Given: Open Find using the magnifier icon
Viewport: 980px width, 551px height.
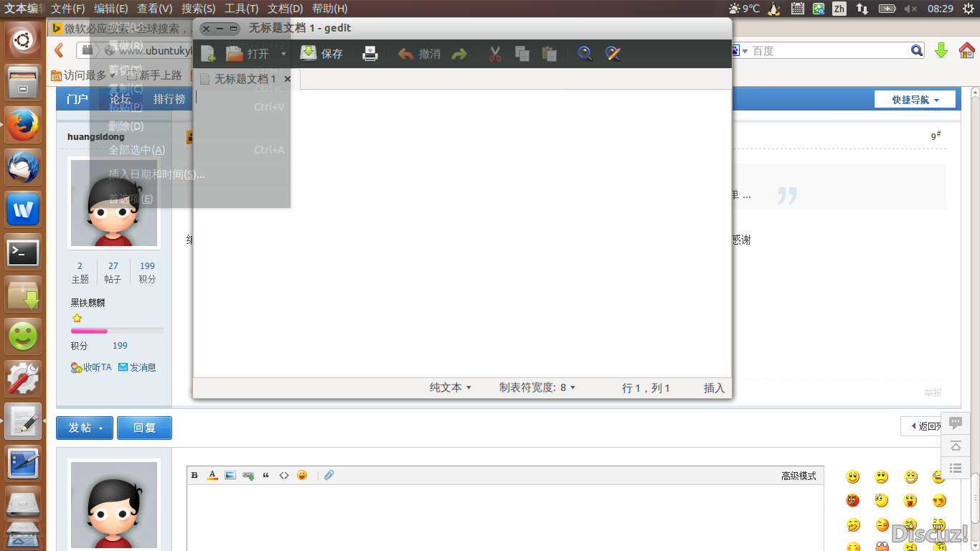Looking at the screenshot, I should [585, 53].
